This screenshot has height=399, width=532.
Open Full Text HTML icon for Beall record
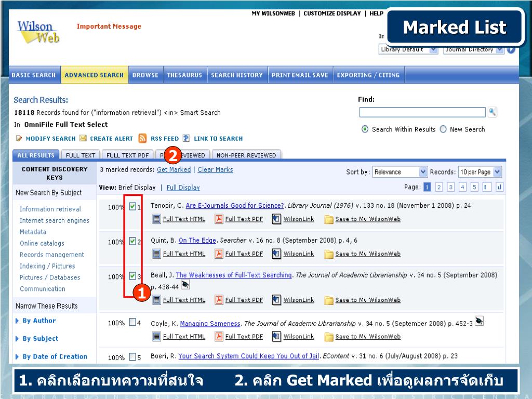(x=156, y=300)
